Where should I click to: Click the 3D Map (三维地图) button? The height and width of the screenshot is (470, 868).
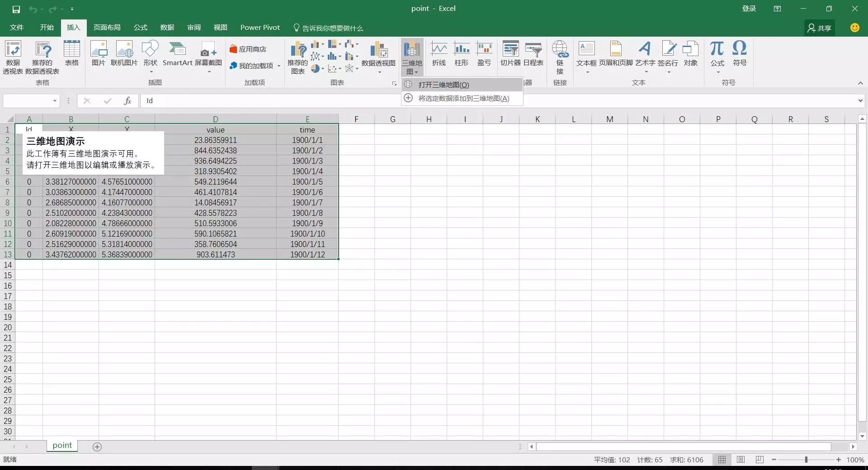[x=412, y=57]
